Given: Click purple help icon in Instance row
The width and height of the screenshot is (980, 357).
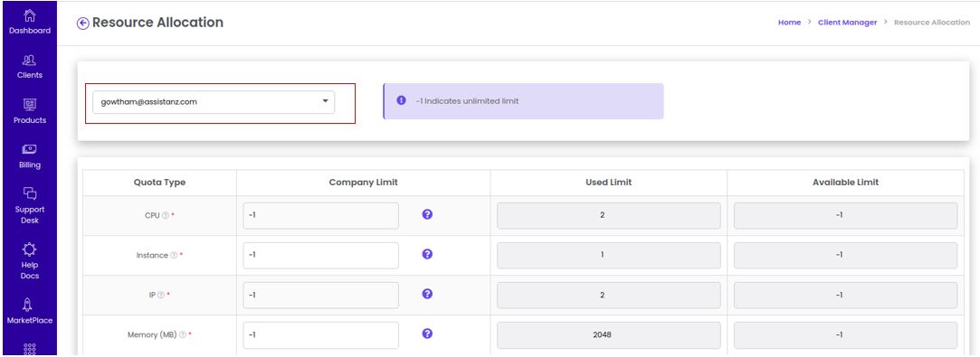Looking at the screenshot, I should coord(427,254).
